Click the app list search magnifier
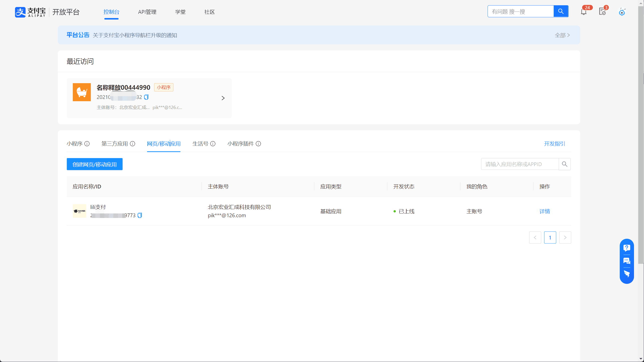This screenshot has height=362, width=644. point(564,164)
